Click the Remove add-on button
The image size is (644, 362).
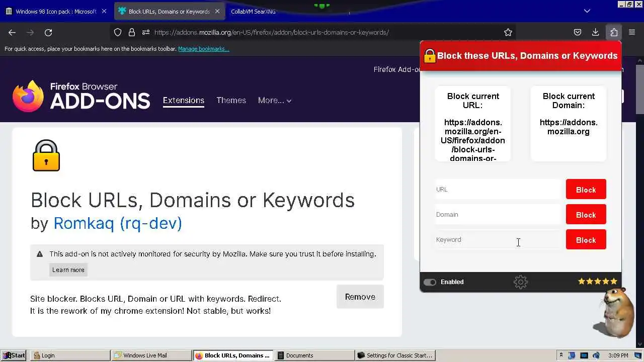(x=360, y=297)
